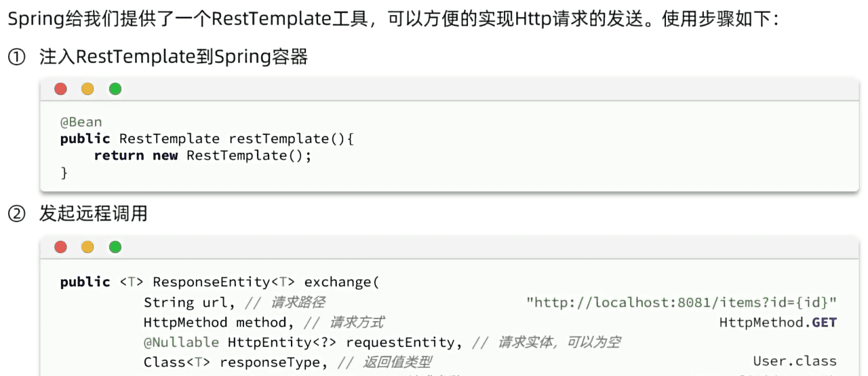Click the yellow dot of the exchange code block
The image size is (868, 376).
point(87,247)
